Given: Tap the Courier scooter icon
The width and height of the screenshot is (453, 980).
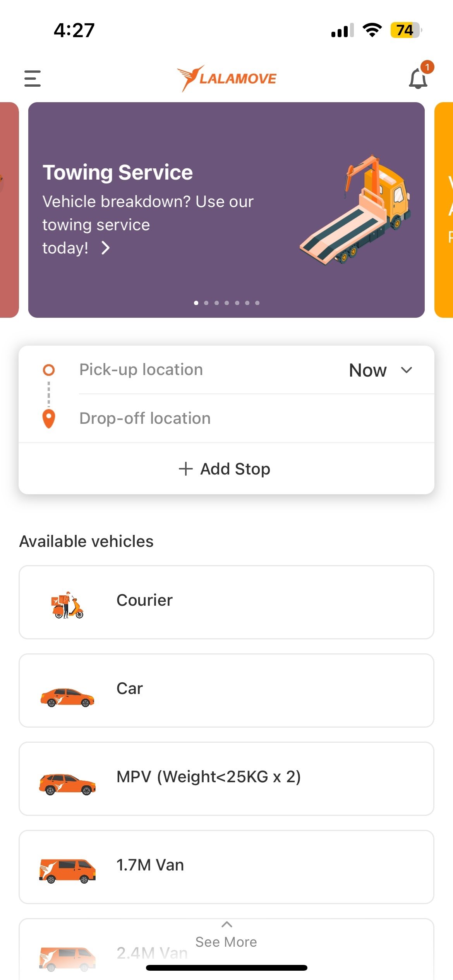Looking at the screenshot, I should click(x=67, y=605).
